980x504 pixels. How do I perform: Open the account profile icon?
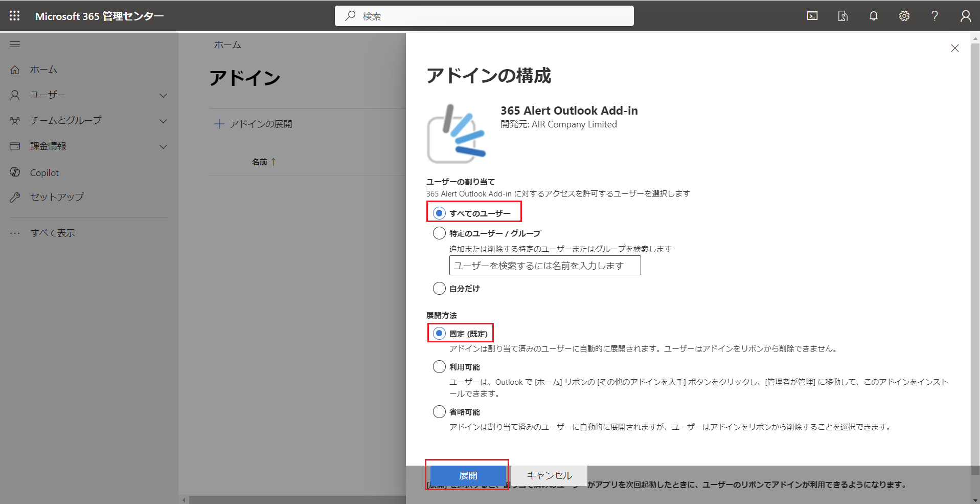pos(965,16)
